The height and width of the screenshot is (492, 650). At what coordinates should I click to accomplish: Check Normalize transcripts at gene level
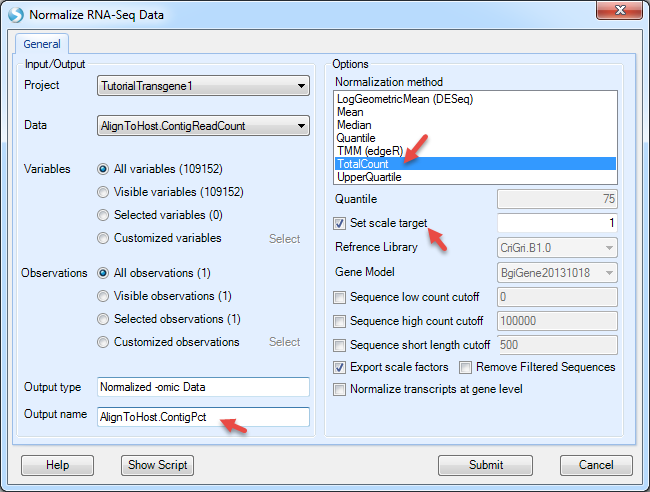(339, 389)
